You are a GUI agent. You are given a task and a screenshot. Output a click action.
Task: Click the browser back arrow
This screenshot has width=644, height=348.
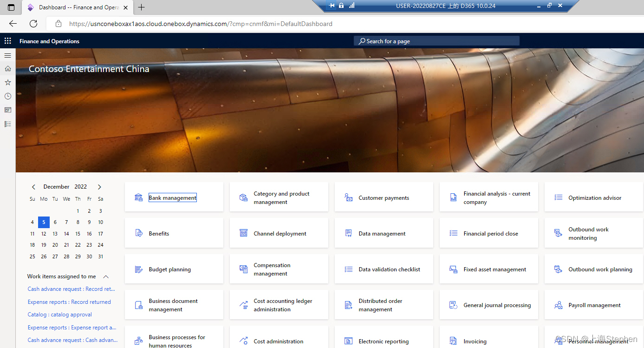[13, 24]
